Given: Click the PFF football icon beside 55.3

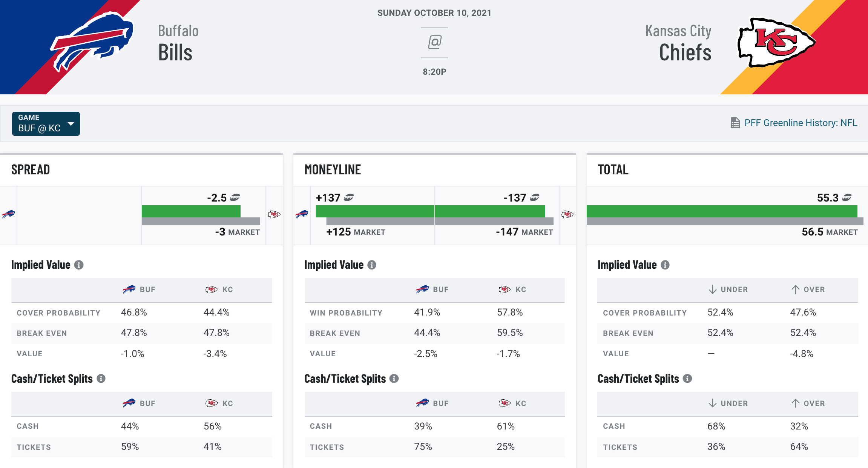Looking at the screenshot, I should point(847,197).
